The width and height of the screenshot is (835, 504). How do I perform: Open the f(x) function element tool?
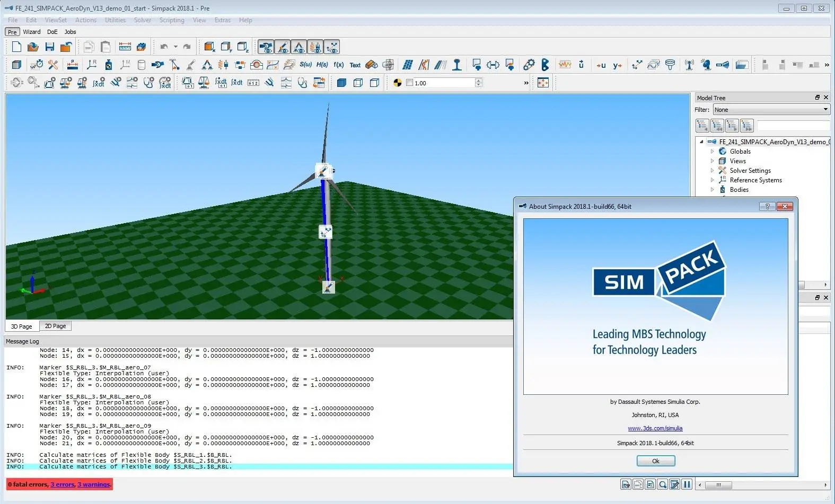coord(339,65)
